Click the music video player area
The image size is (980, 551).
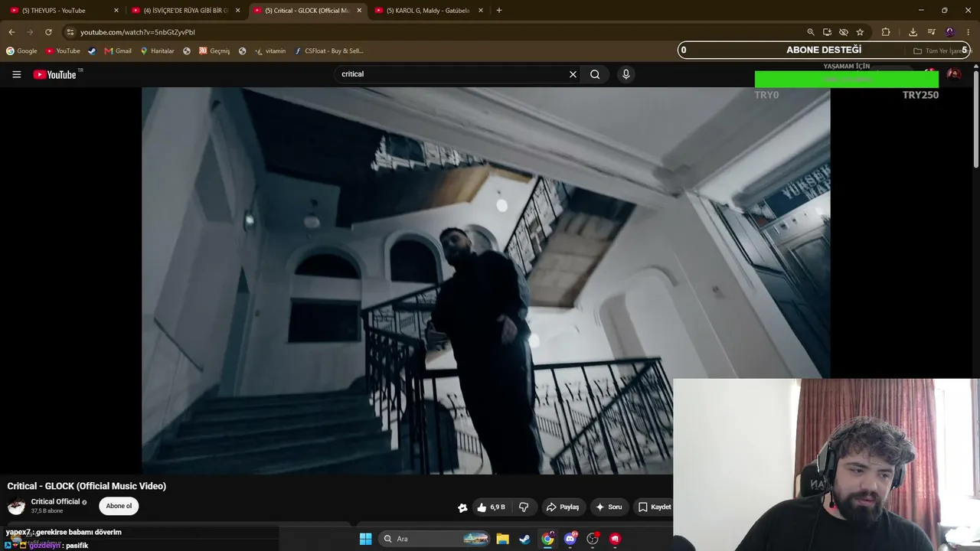click(485, 280)
